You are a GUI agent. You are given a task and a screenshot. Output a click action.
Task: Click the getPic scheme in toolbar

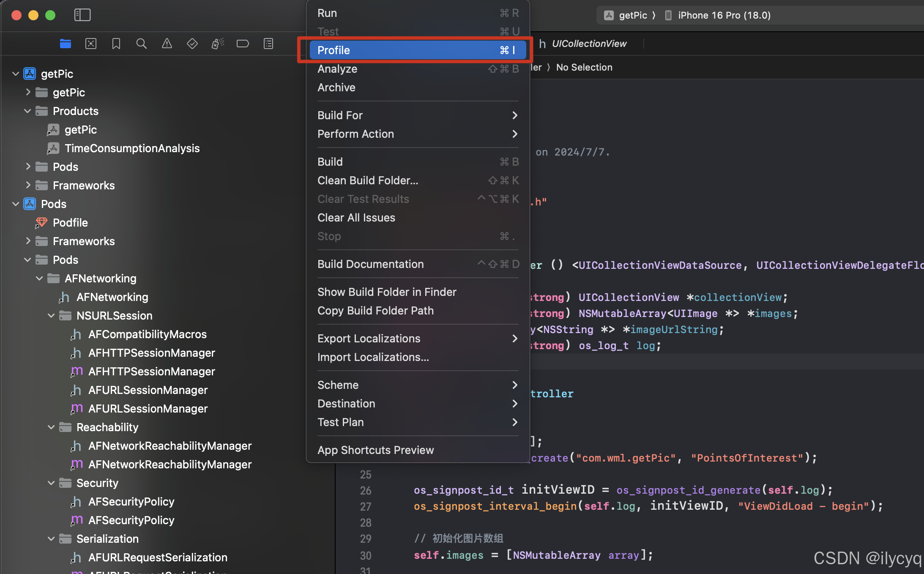click(x=632, y=15)
